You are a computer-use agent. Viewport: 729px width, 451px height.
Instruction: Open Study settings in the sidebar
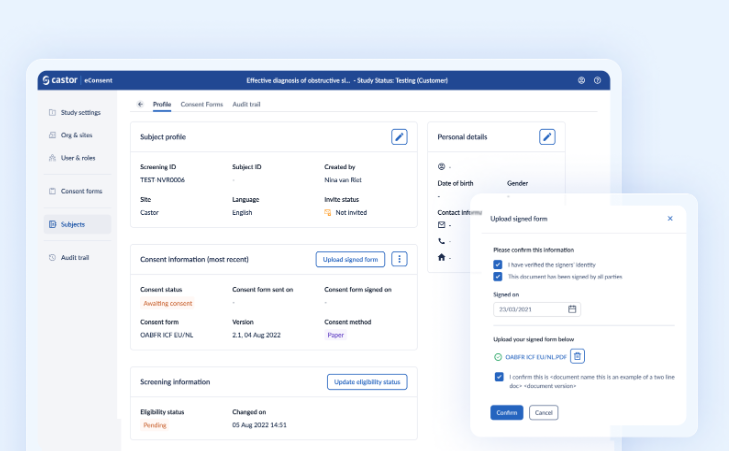(x=80, y=112)
